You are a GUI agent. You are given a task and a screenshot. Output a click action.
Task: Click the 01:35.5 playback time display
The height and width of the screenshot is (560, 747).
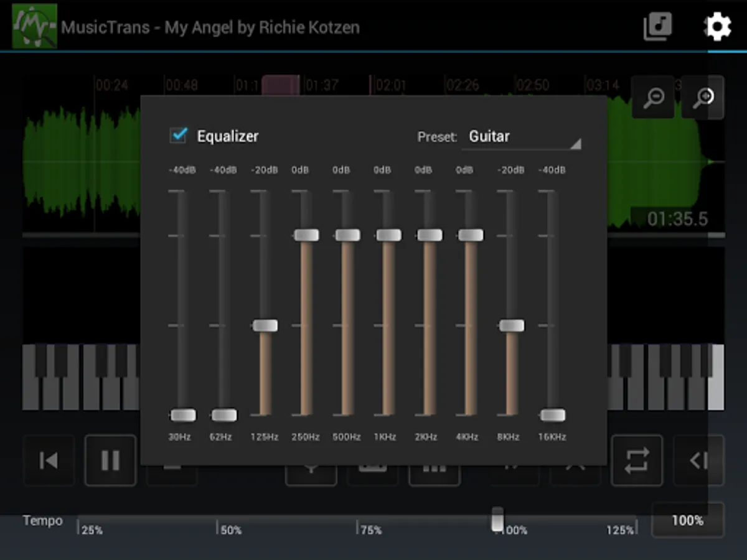click(x=677, y=219)
